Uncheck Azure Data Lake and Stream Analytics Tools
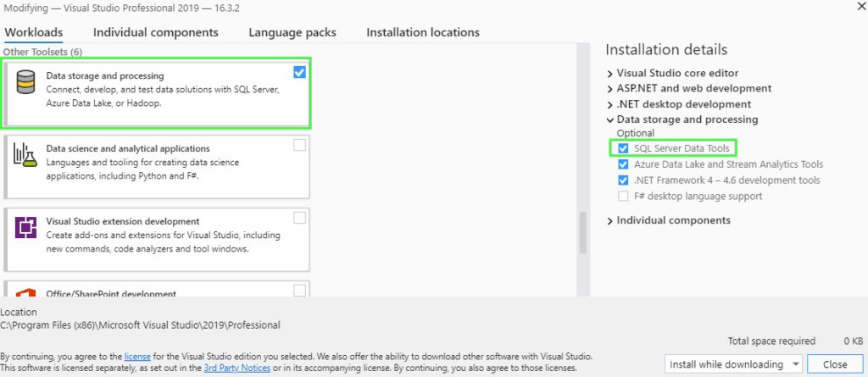Screen dimensions: 868x377 (623, 164)
